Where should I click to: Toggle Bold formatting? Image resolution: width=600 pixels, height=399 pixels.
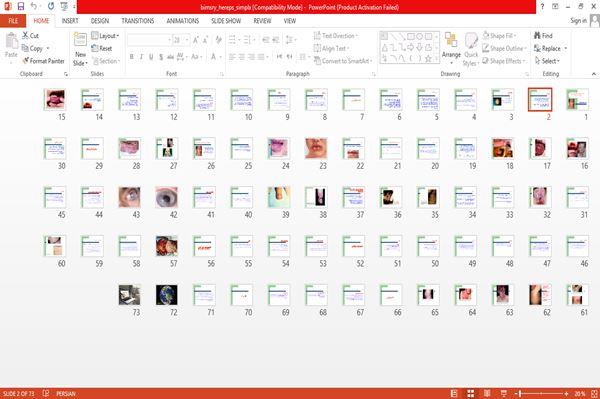point(132,57)
